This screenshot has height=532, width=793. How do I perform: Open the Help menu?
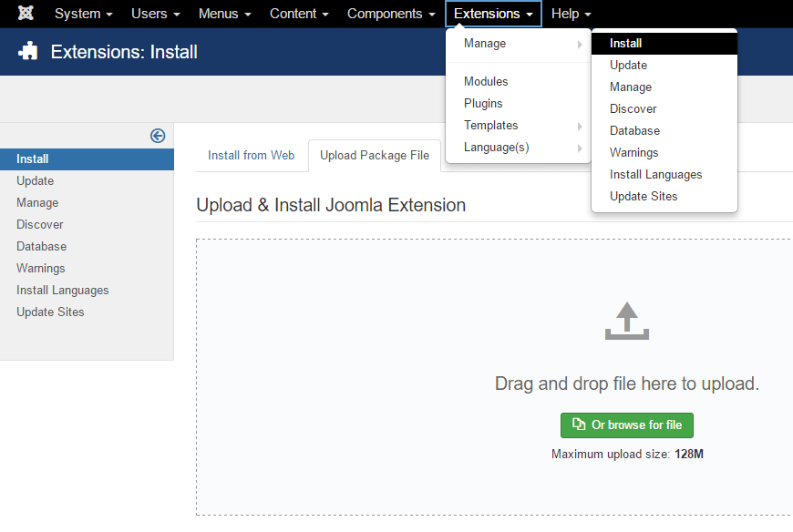[x=571, y=14]
